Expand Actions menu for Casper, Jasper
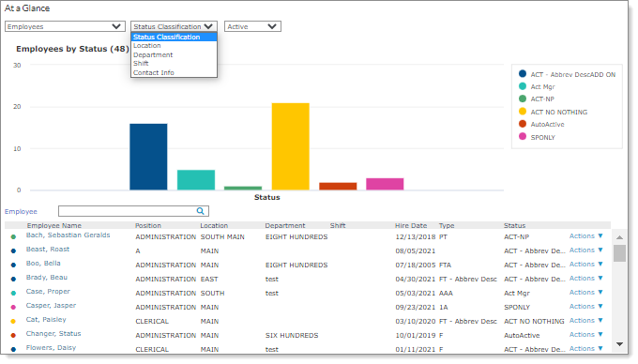Screen dimensions: 638x364 click(x=585, y=306)
